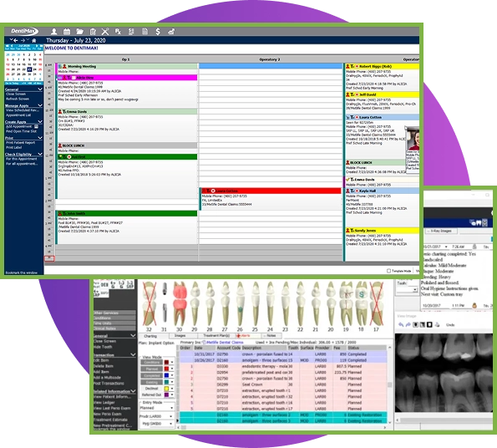Click the red cross icon on Robert Biggs appointment
The image size is (497, 448).
point(357,66)
